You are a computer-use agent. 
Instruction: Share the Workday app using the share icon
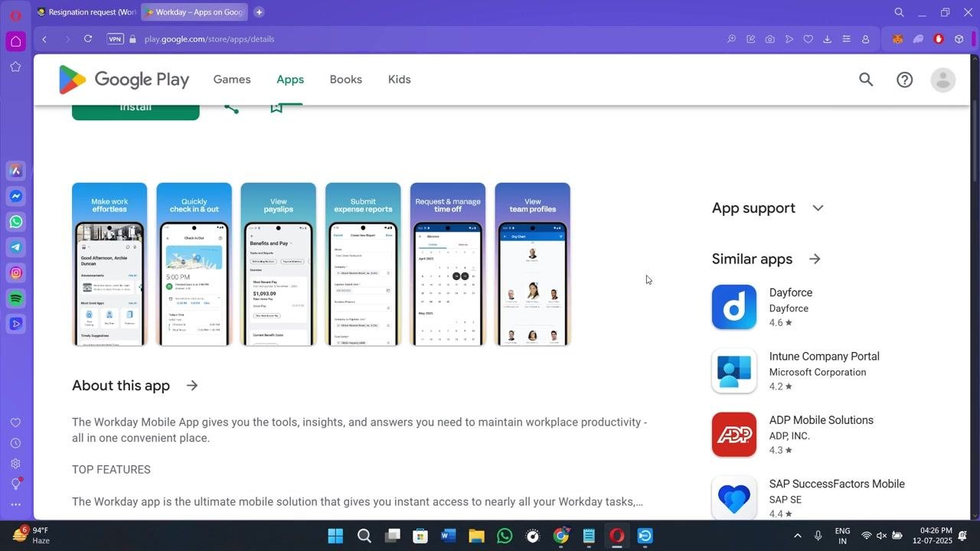pos(231,108)
